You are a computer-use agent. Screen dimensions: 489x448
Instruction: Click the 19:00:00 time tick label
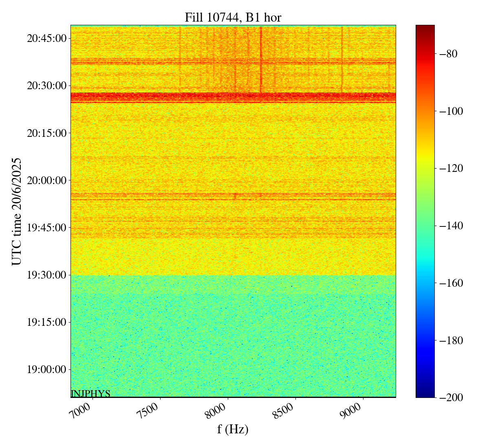pyautogui.click(x=46, y=369)
